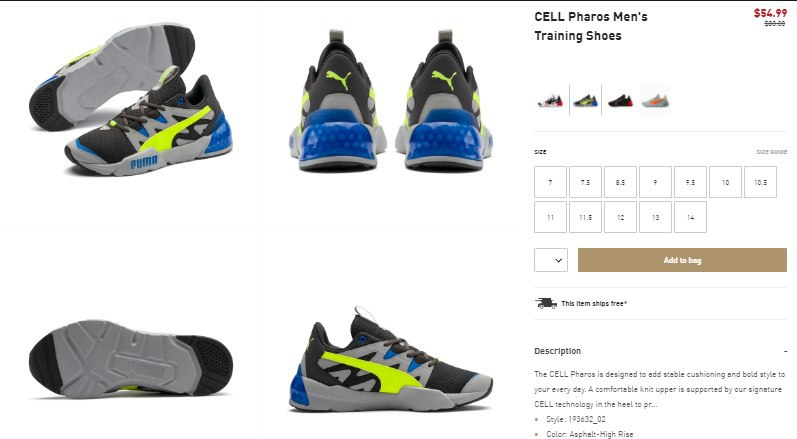Open the rear heel view shoe image
The height and width of the screenshot is (439, 797).
pyautogui.click(x=391, y=102)
